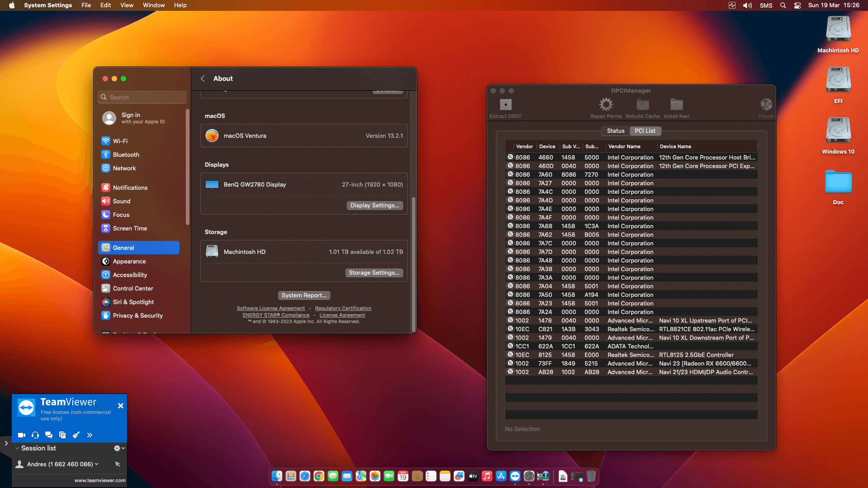Click TeamViewer audio headset icon

[35, 435]
